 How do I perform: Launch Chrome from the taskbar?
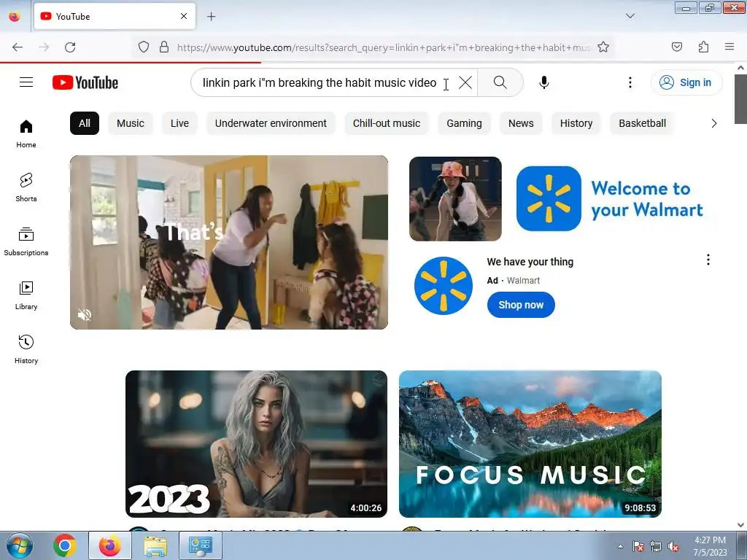click(65, 545)
